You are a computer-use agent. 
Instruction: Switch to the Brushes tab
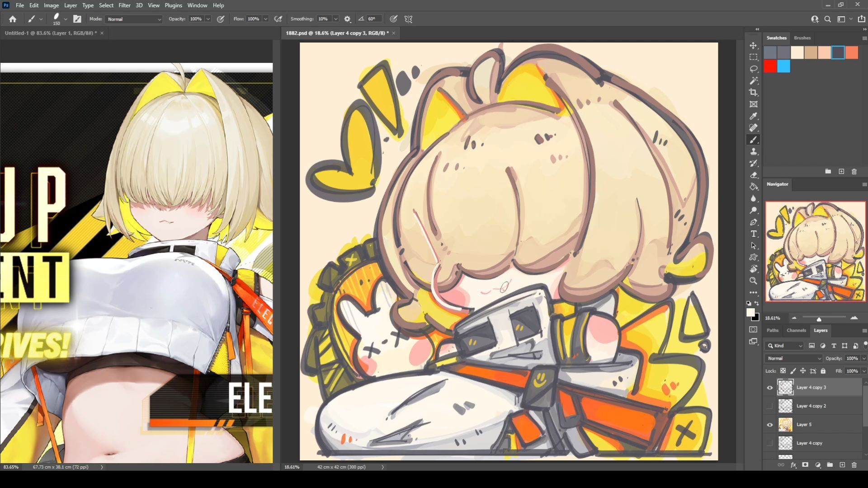pos(802,38)
